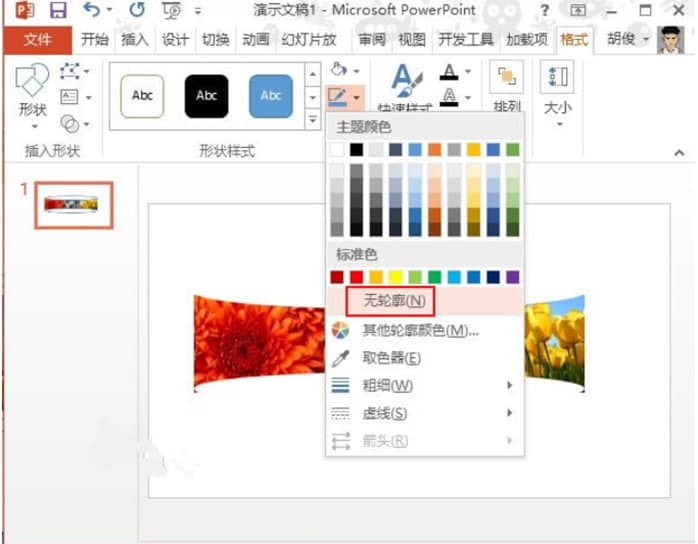The height and width of the screenshot is (544, 698).
Task: Click the Text Outline A icon
Action: (x=449, y=97)
